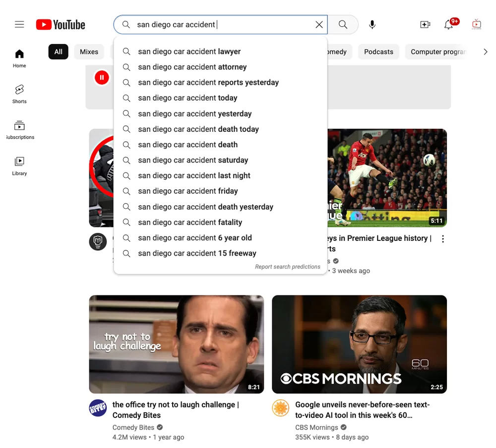Choose suggestion 'san diego car accident yesterday'
This screenshot has width=496, height=448.
221,114
